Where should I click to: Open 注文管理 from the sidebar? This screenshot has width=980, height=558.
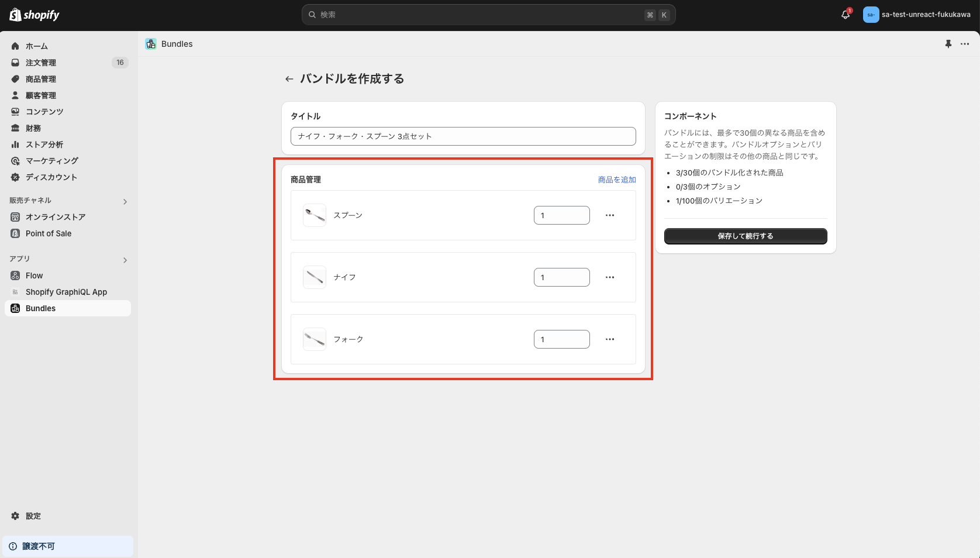tap(41, 63)
